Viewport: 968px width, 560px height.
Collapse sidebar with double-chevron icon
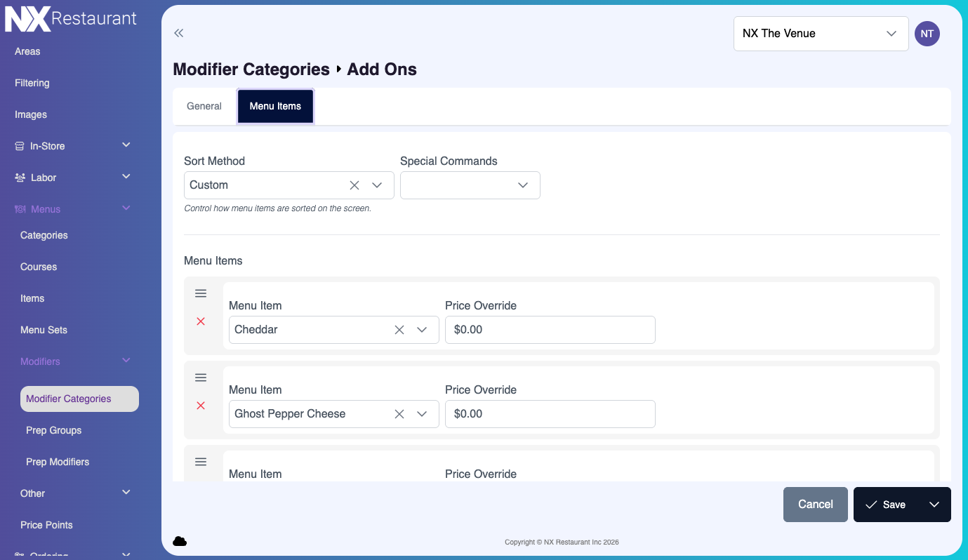click(x=179, y=33)
